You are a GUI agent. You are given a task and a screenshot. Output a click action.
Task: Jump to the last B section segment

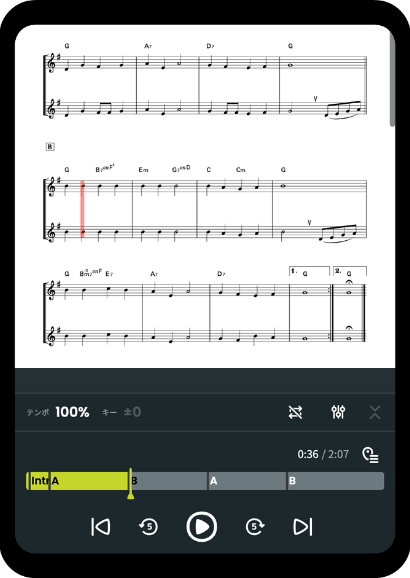pos(336,481)
